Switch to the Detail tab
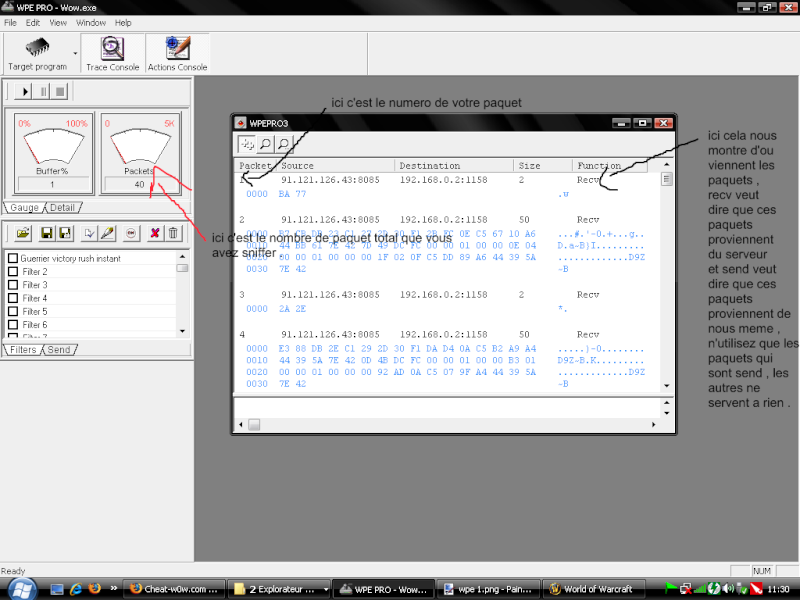 pyautogui.click(x=62, y=208)
